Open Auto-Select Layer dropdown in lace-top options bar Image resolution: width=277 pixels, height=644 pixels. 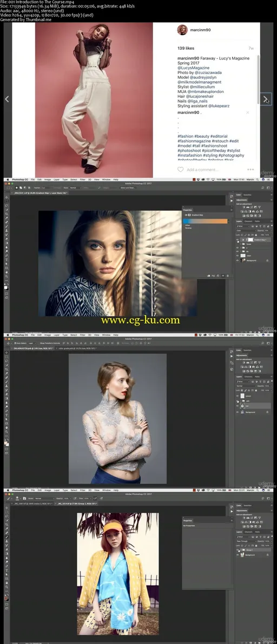coord(31,343)
